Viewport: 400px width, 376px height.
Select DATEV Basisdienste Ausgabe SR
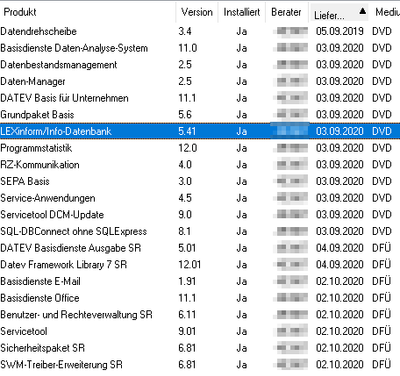coord(200,248)
